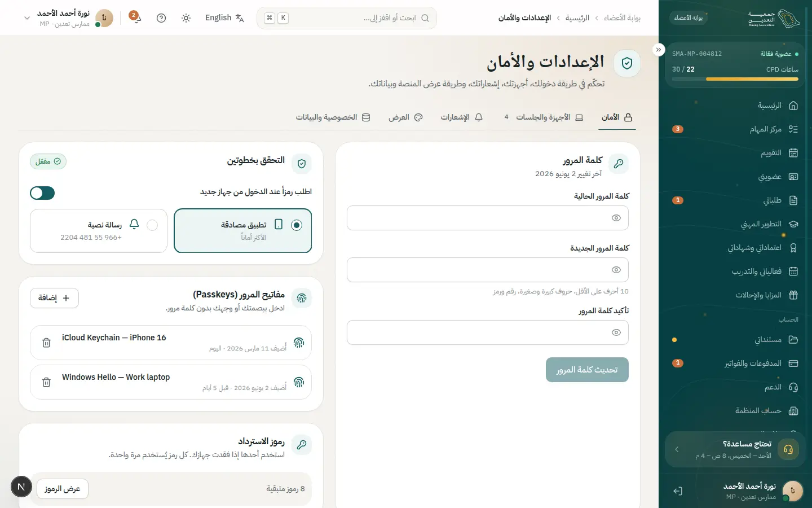Click the logout icon in the sidebar footer
Viewport: 812px width, 508px height.
pos(678,491)
